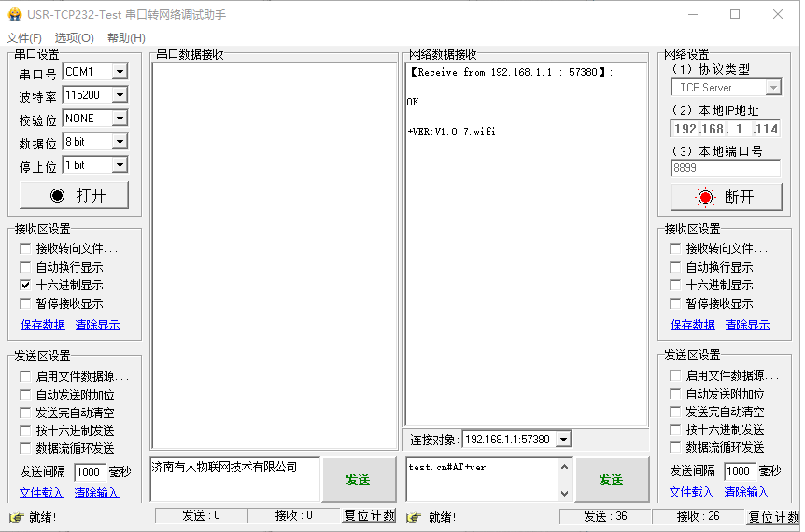Screen dimensions: 805x532
Task: Click serial 保存数据 link
Action: (43, 325)
